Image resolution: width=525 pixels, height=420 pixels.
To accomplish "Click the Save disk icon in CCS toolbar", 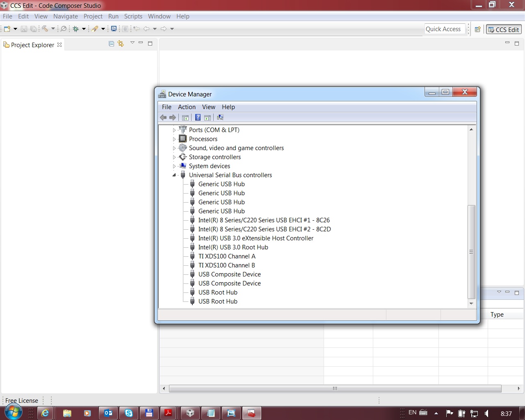I will [x=24, y=29].
